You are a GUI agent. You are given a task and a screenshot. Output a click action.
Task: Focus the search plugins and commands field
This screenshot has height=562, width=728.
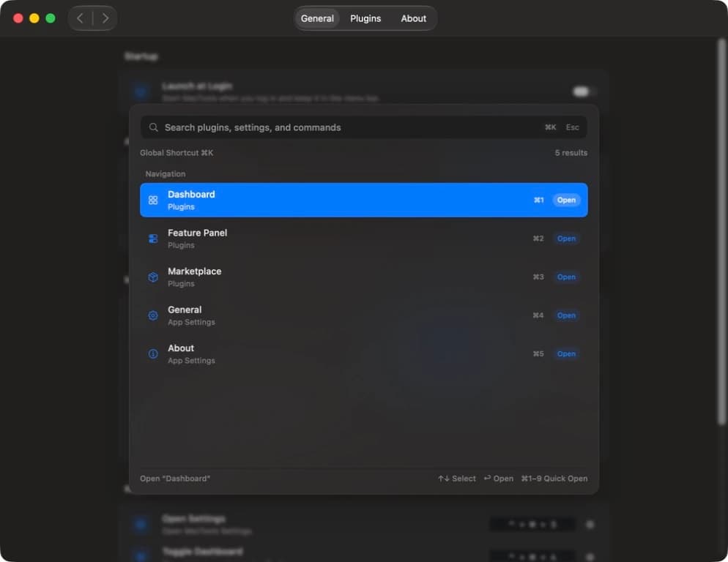363,127
